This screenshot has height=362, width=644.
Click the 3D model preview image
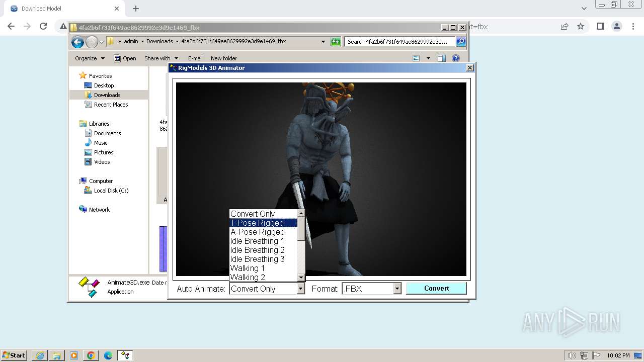321,179
